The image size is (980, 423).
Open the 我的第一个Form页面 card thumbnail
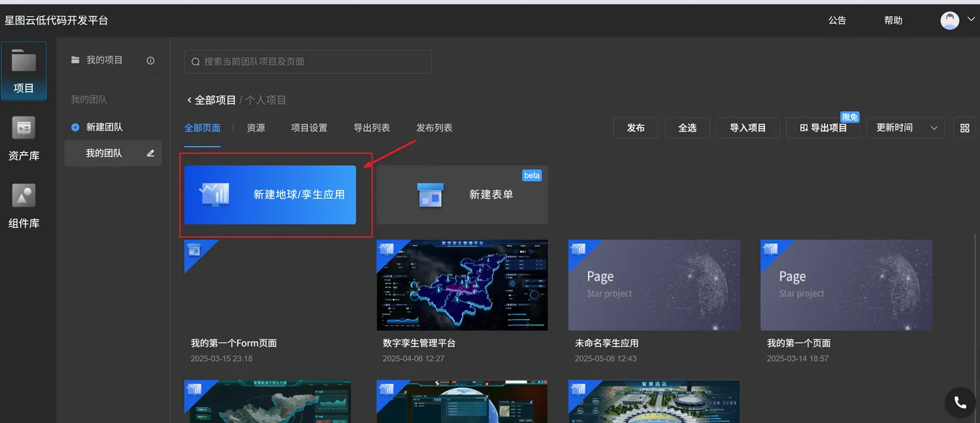[x=270, y=285]
